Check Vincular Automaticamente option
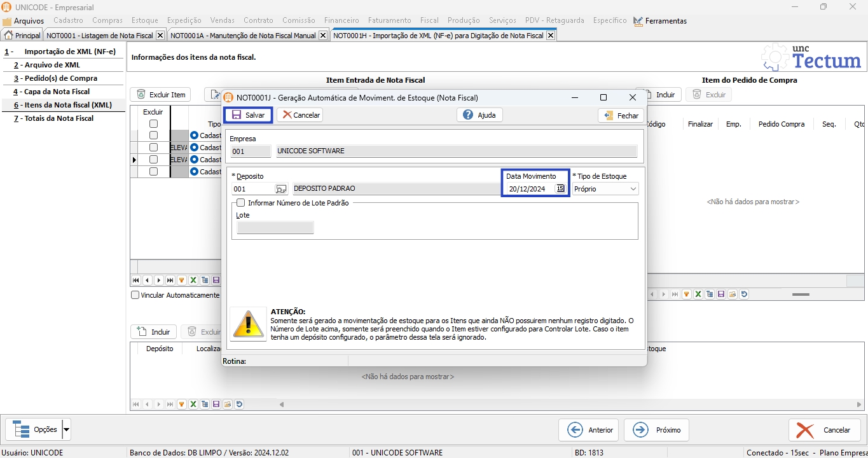Screen dimensions: 868x458 [x=135, y=295]
